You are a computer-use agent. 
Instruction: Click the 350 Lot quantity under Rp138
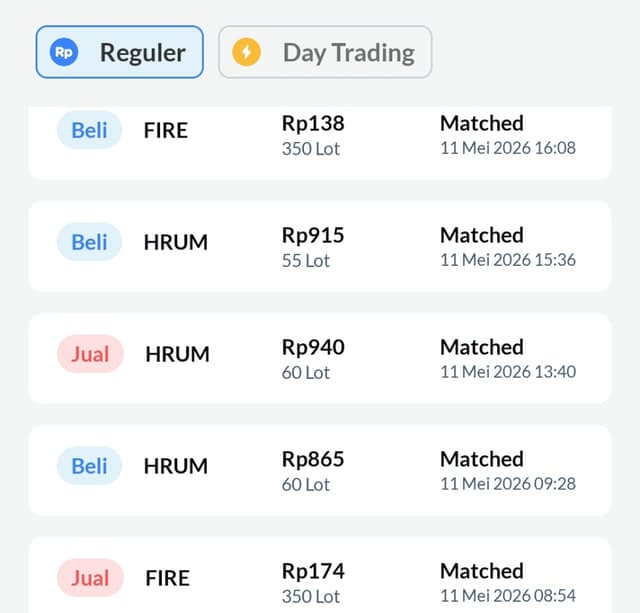coord(311,149)
